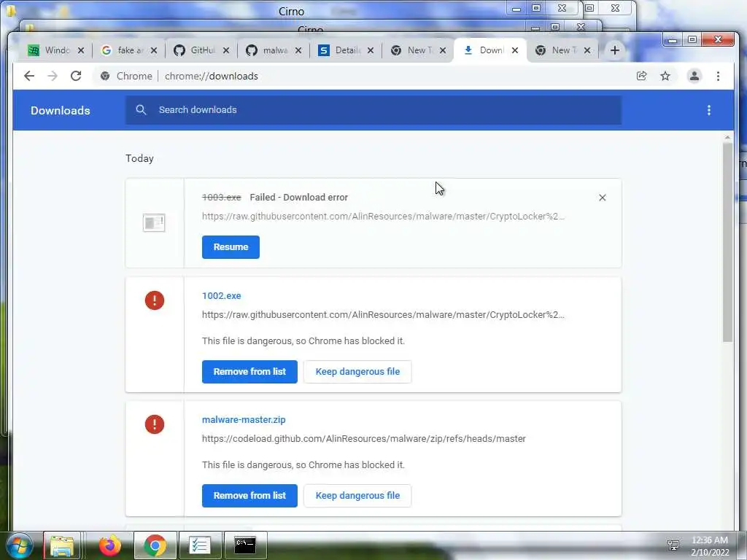Viewport: 747px width, 560px height.
Task: Bookmark this page with the star icon
Action: 665,76
